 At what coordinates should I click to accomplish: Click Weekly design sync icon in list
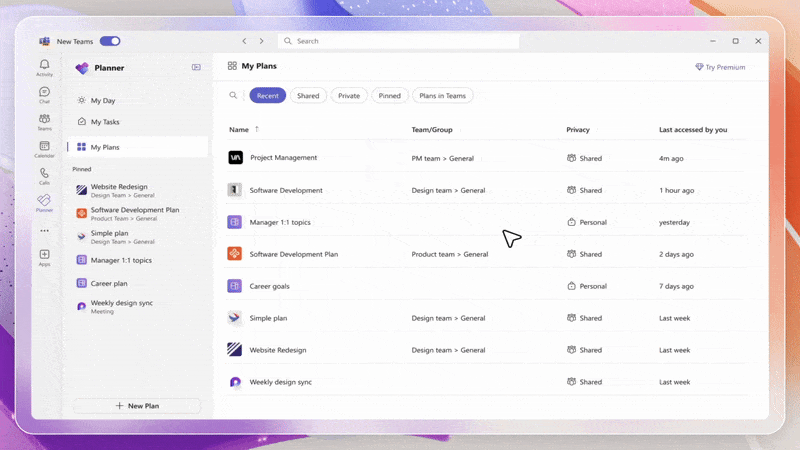point(235,382)
